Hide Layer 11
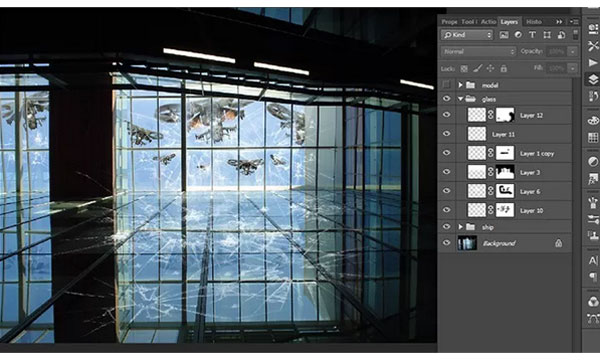 (446, 134)
